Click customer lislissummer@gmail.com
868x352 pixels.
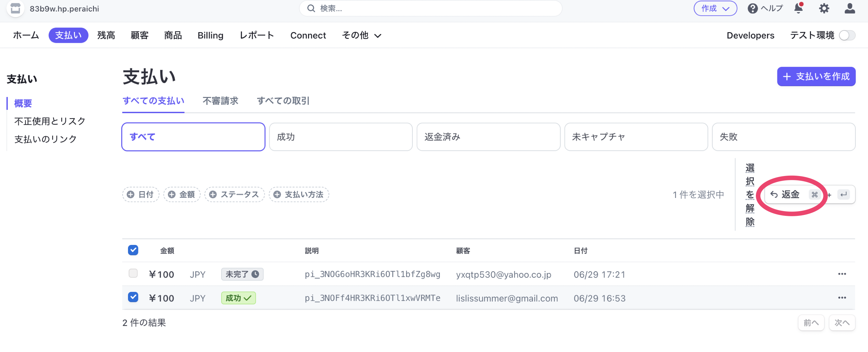[x=507, y=298]
